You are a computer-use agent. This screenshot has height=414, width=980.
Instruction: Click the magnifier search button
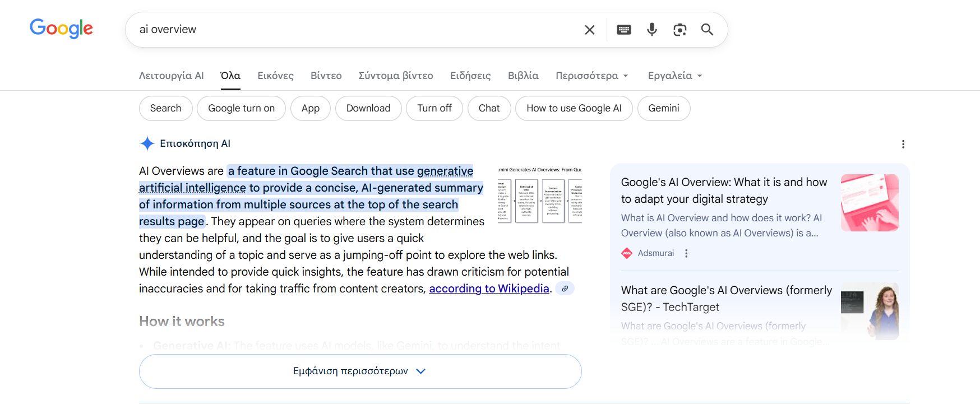pyautogui.click(x=707, y=30)
